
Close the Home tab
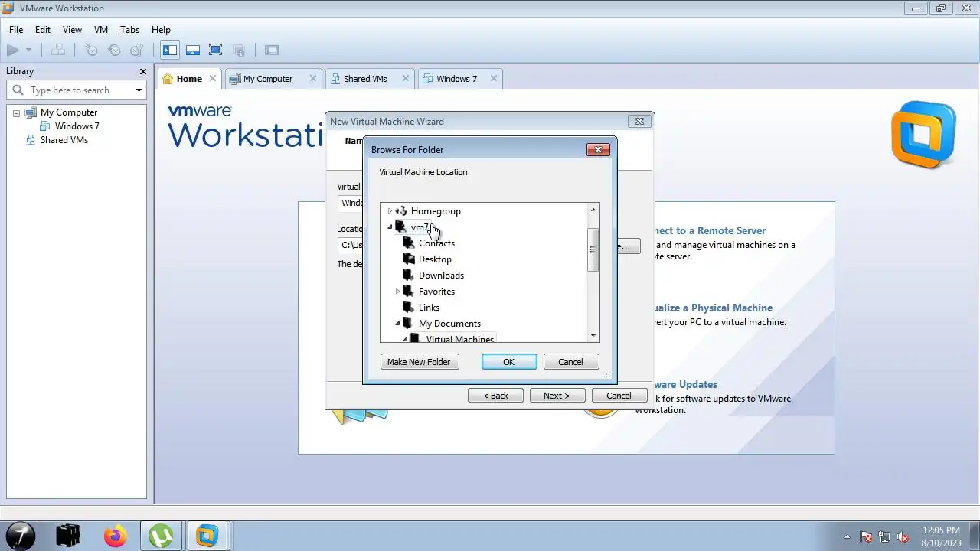pos(213,78)
